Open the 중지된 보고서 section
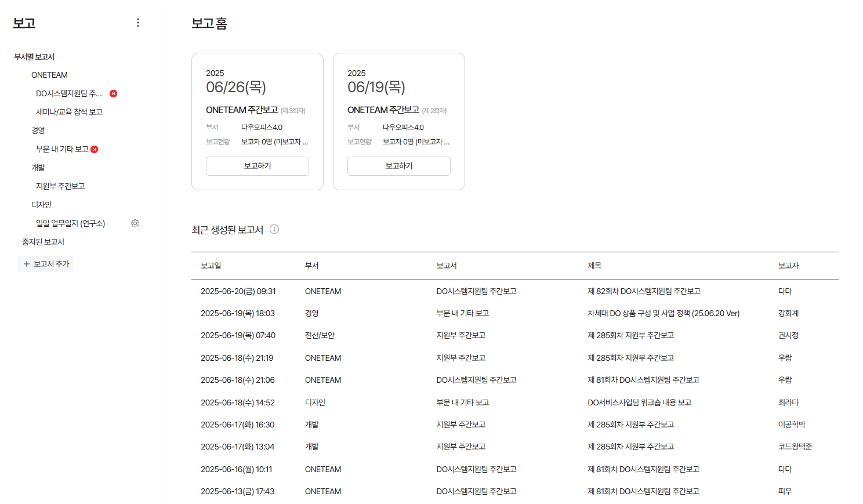This screenshot has height=504, width=863. [x=43, y=242]
